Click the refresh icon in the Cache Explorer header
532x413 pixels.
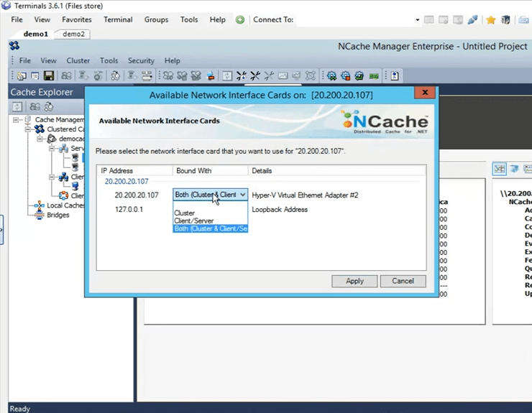point(17,107)
